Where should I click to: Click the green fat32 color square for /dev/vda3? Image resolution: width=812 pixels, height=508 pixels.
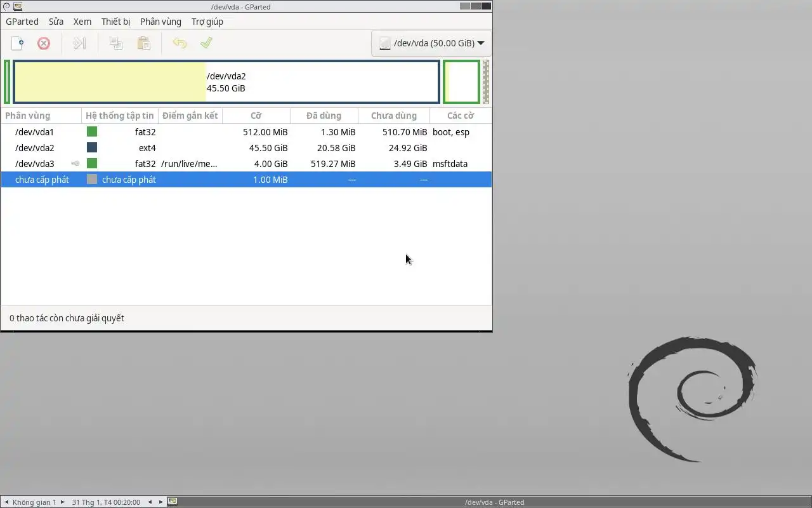pyautogui.click(x=92, y=164)
